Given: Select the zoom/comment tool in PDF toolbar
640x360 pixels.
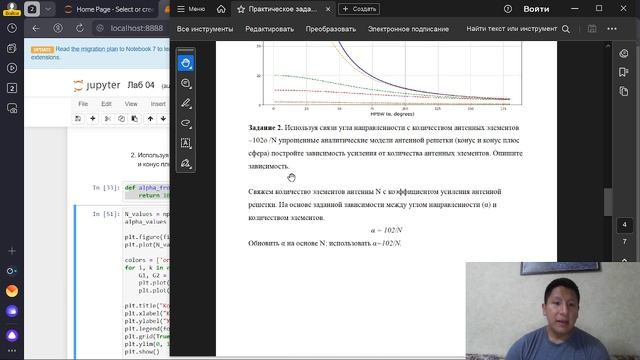Looking at the screenshot, I should point(186,83).
